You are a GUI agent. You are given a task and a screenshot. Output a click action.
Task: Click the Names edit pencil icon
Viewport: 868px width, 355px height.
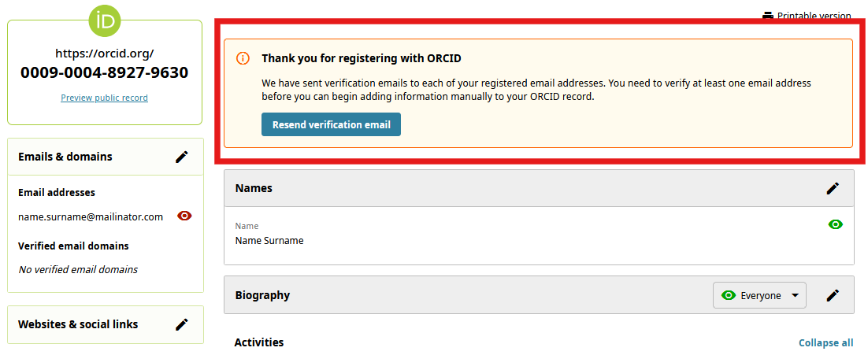833,188
